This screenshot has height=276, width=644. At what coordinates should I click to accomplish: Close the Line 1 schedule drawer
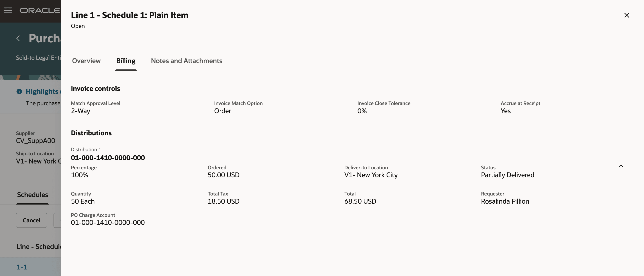pos(626,15)
